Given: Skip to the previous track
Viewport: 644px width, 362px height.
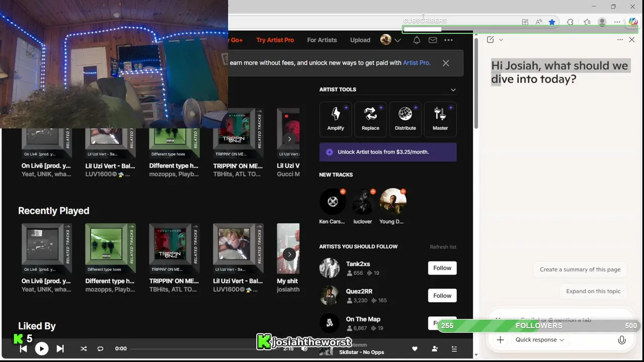Looking at the screenshot, I should [x=23, y=348].
